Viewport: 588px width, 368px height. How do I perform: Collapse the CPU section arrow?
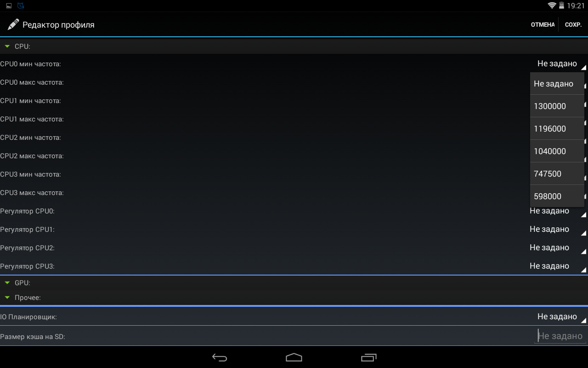(x=7, y=46)
